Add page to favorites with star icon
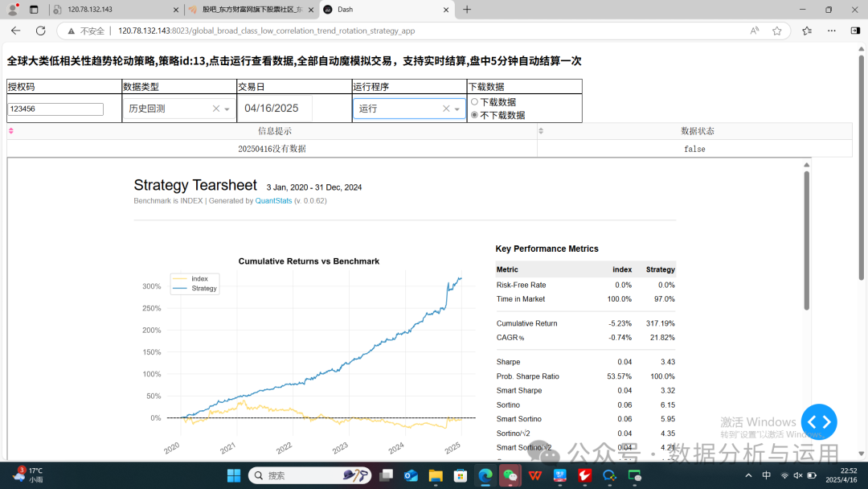The width and height of the screenshot is (868, 489). pos(777,31)
